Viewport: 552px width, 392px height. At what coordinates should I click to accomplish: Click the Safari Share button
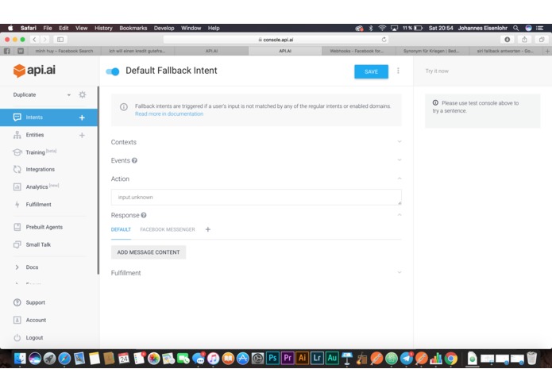pyautogui.click(x=524, y=40)
